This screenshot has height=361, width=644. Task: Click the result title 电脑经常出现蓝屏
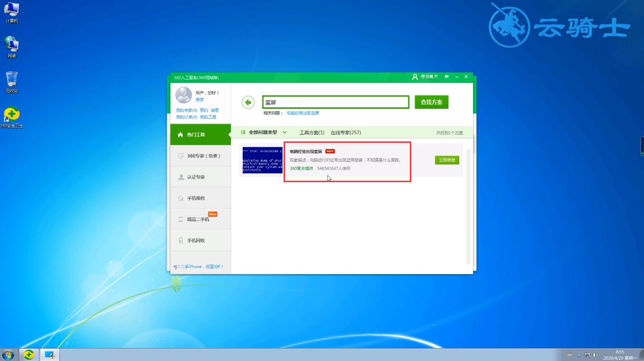click(306, 151)
